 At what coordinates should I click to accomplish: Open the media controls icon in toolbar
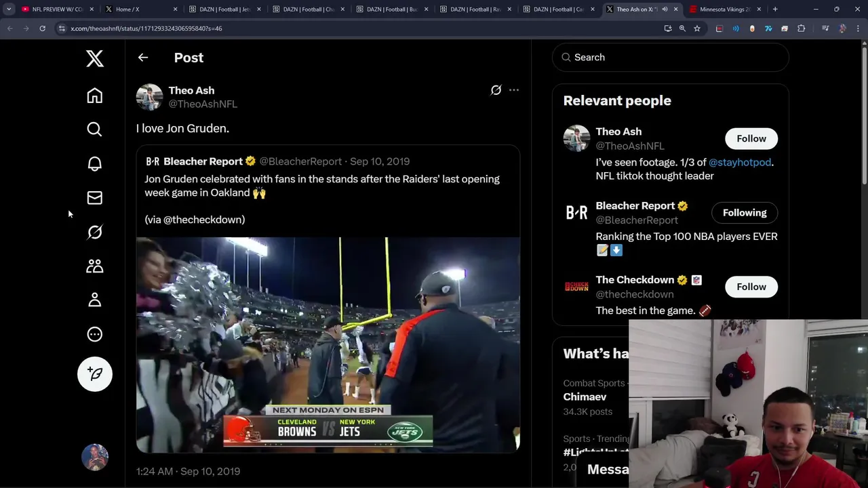[825, 28]
